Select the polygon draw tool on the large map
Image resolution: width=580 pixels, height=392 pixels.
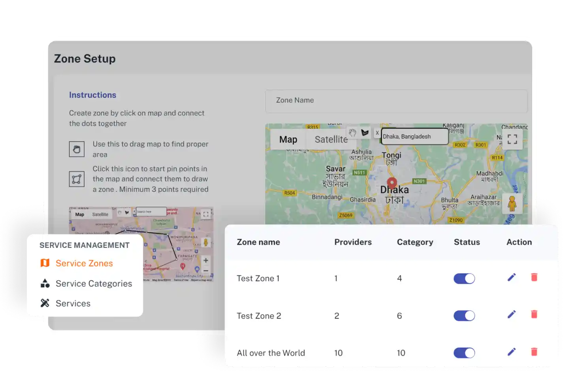[x=365, y=133]
